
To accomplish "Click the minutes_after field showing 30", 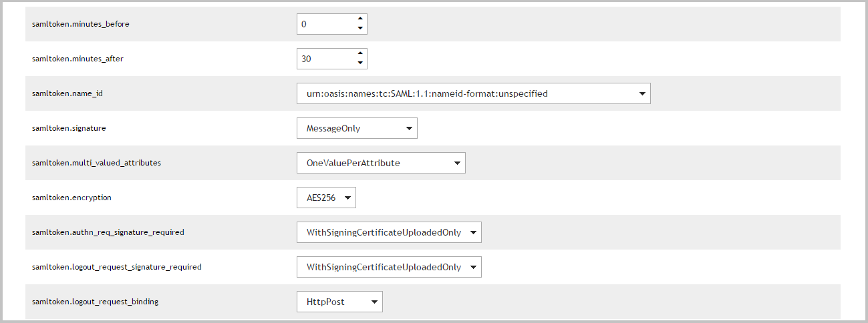I will (x=326, y=59).
